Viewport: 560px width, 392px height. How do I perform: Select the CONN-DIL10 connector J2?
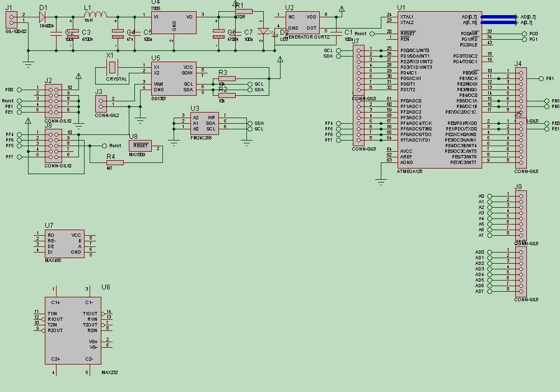pyautogui.click(x=53, y=100)
